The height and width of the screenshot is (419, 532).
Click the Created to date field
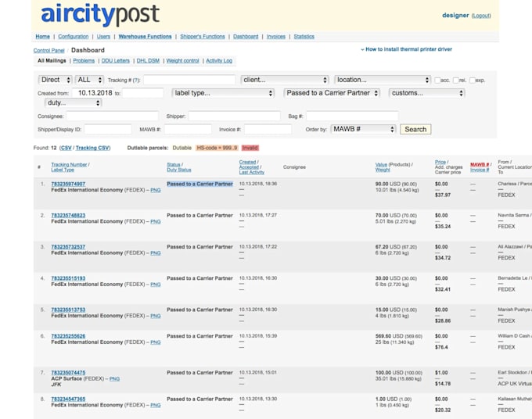pyautogui.click(x=142, y=93)
